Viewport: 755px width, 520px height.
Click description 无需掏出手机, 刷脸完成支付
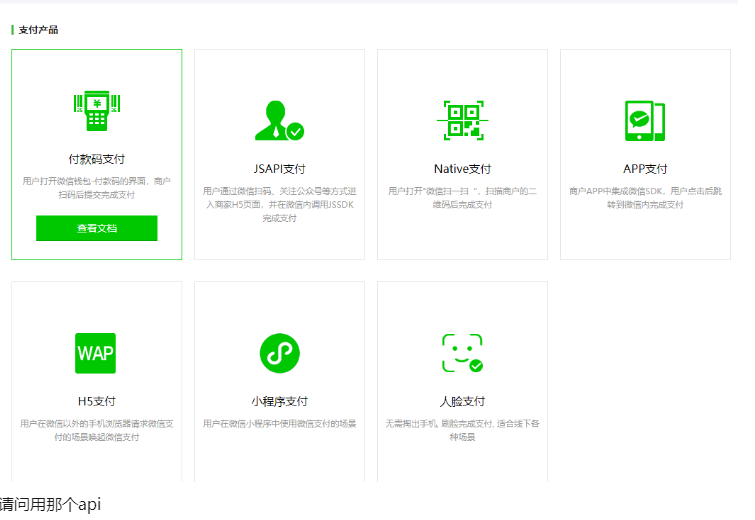(x=462, y=430)
